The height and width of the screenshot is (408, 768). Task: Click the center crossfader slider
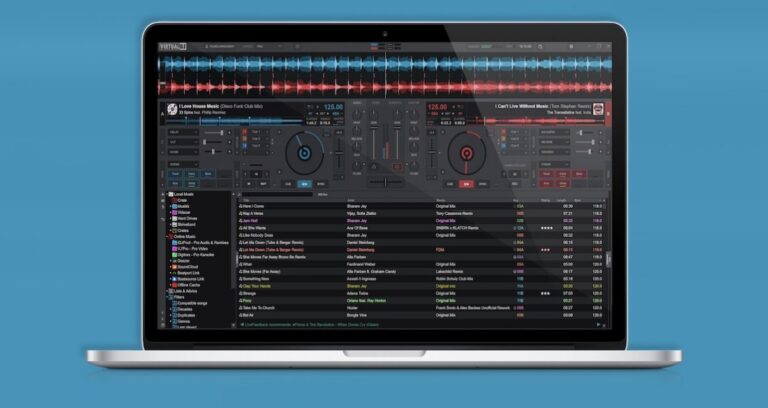tap(384, 183)
